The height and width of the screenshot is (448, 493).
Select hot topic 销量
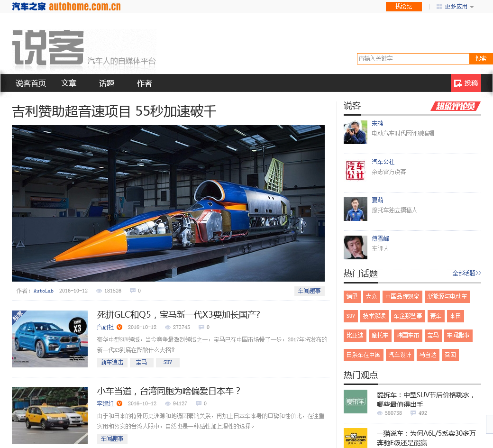click(x=352, y=297)
